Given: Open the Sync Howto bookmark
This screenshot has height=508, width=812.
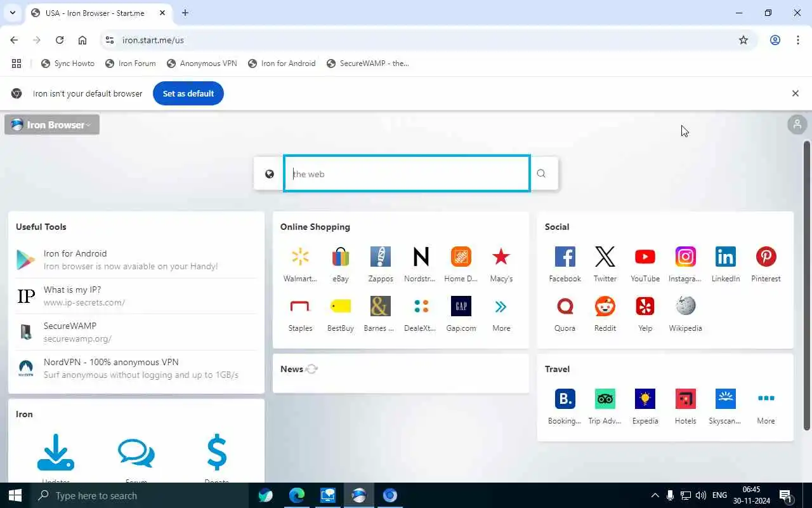Looking at the screenshot, I should pos(68,63).
